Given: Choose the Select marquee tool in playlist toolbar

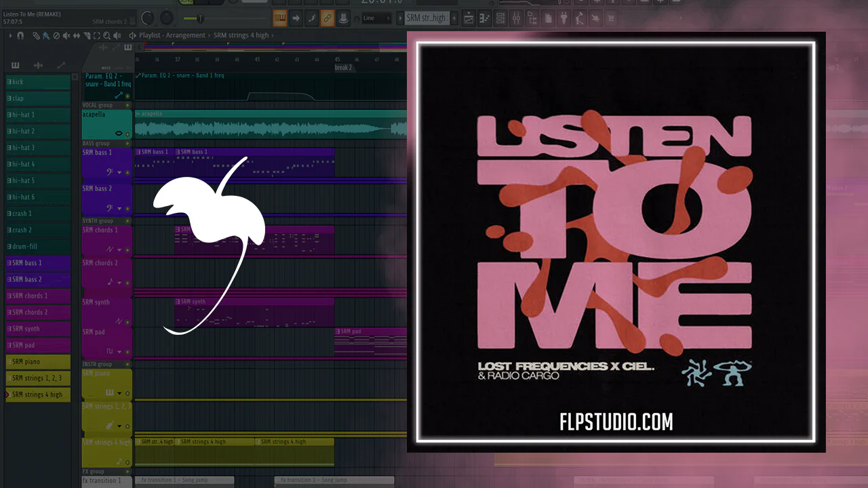Looking at the screenshot, I should click(x=96, y=35).
